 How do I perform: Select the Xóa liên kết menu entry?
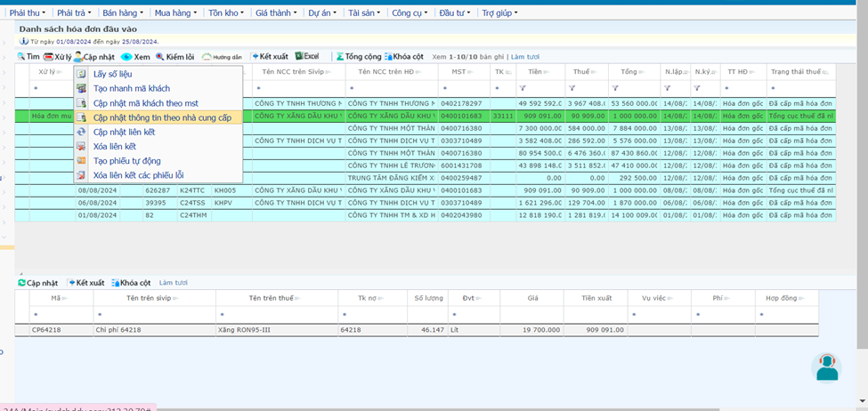114,146
